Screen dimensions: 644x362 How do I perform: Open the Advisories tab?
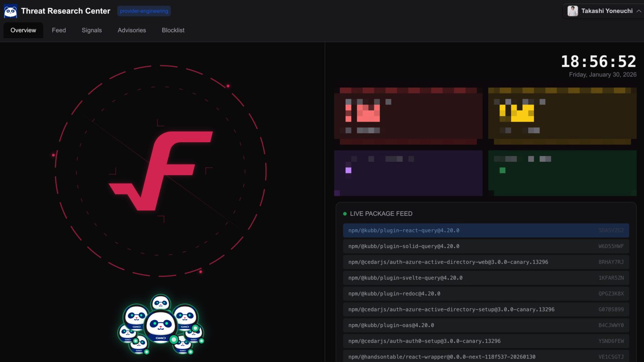[x=131, y=30]
